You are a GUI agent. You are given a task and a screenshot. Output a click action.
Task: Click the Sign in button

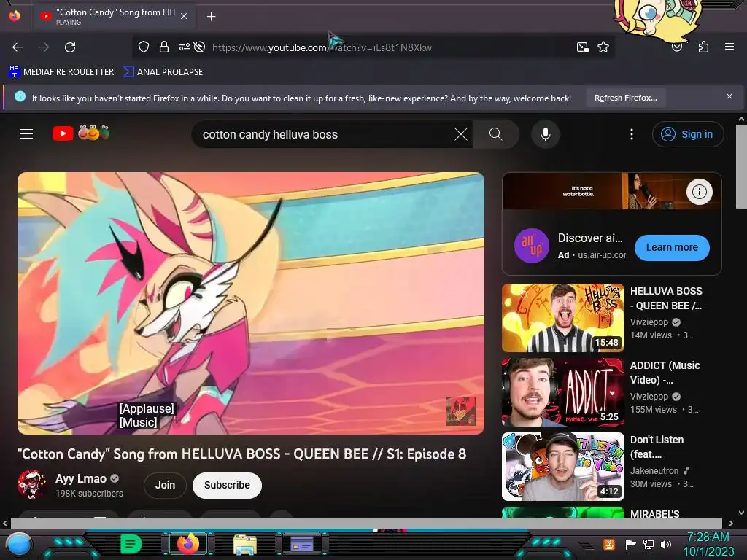click(x=687, y=134)
